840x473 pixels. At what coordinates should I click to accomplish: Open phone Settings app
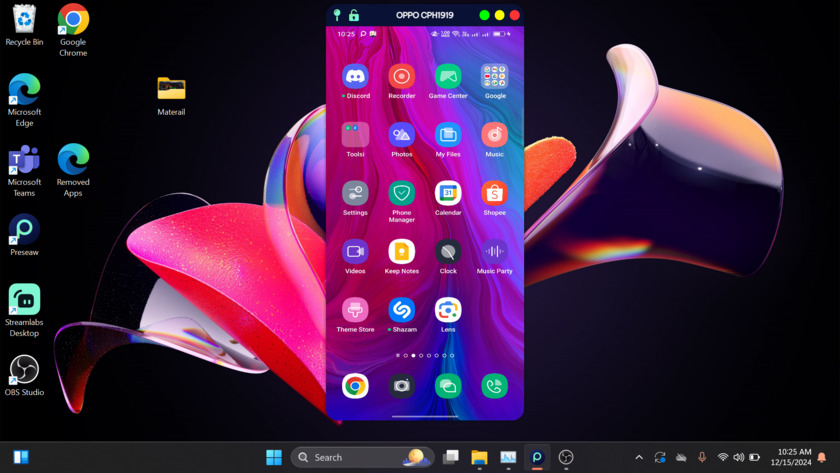click(x=355, y=193)
